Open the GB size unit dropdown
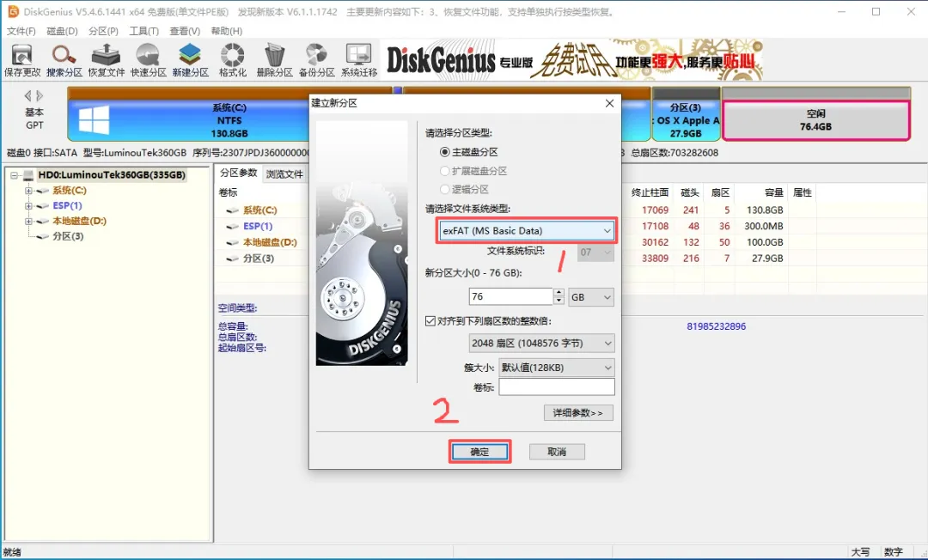This screenshot has width=928, height=560. click(591, 297)
